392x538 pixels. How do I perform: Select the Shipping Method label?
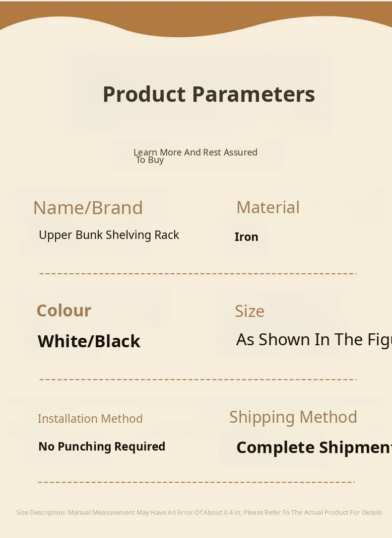pos(293,417)
